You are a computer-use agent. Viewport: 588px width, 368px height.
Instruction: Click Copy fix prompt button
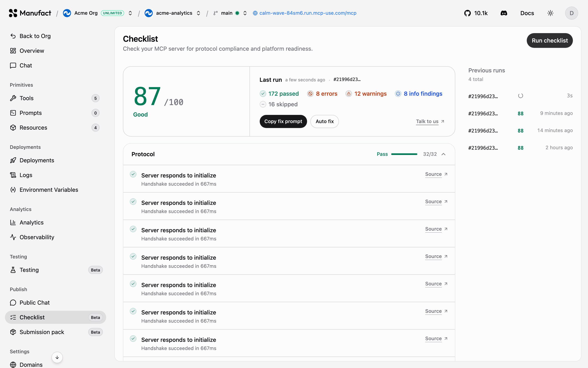pos(283,121)
